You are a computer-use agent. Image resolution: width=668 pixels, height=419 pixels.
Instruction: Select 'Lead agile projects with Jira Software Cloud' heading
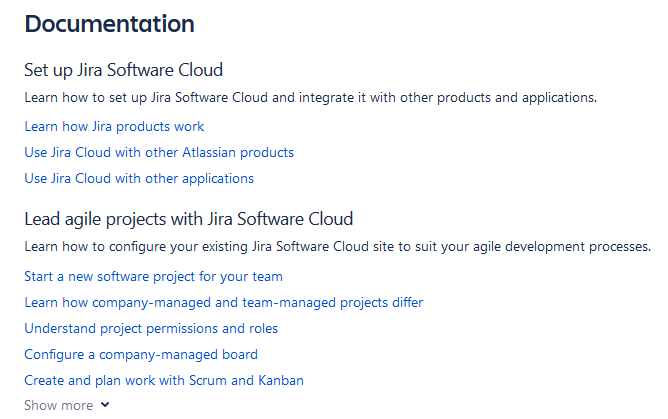pyautogui.click(x=189, y=219)
